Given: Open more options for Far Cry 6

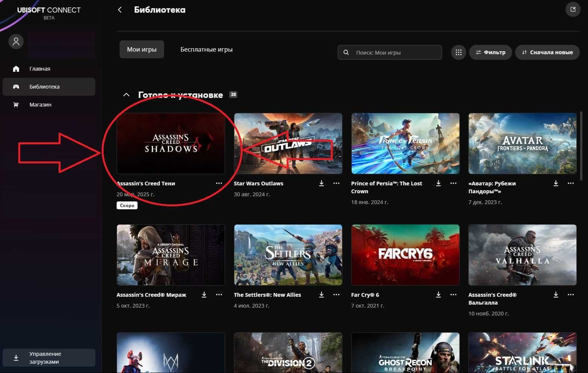Looking at the screenshot, I should coord(453,295).
